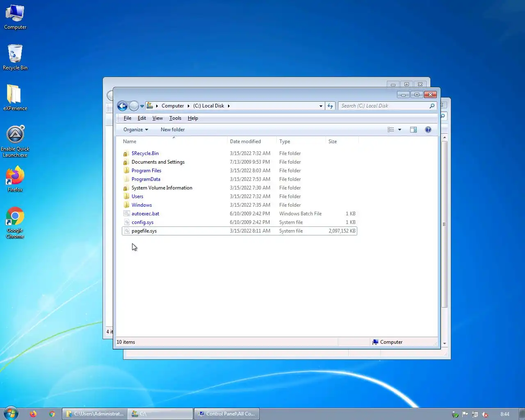Image resolution: width=525 pixels, height=420 pixels.
Task: Open the File menu
Action: pyautogui.click(x=128, y=118)
